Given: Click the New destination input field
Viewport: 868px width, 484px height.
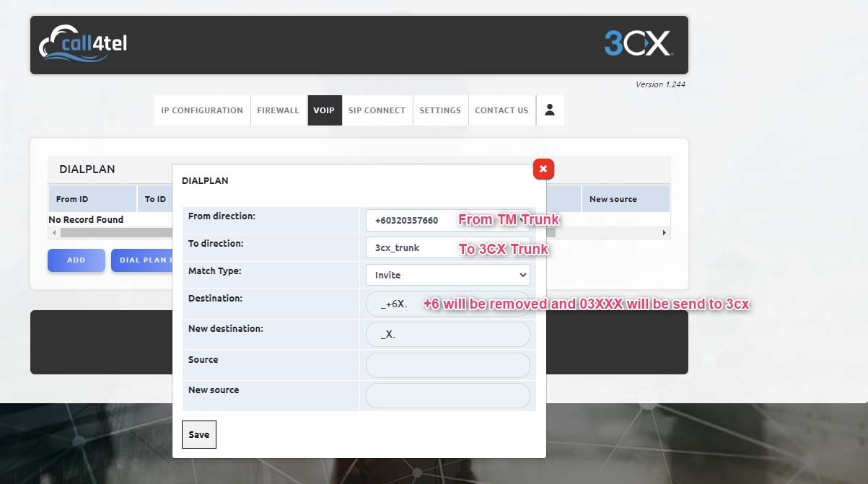Looking at the screenshot, I should 447,335.
